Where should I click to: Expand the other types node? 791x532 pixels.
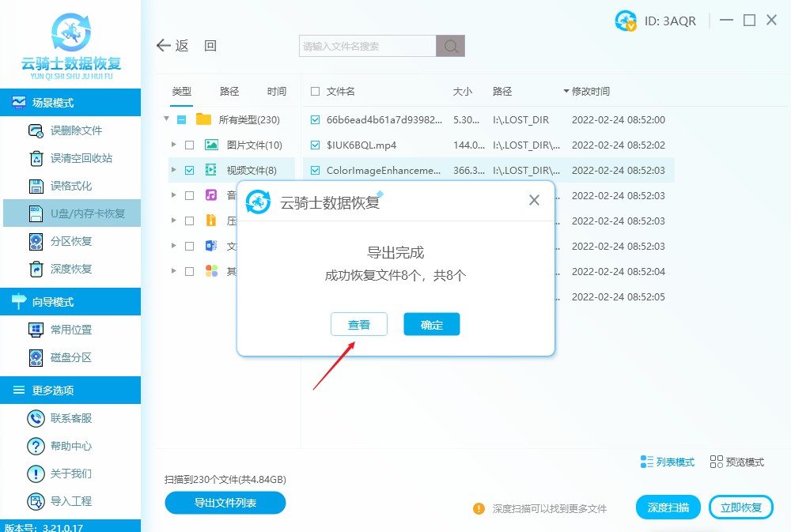tap(173, 271)
